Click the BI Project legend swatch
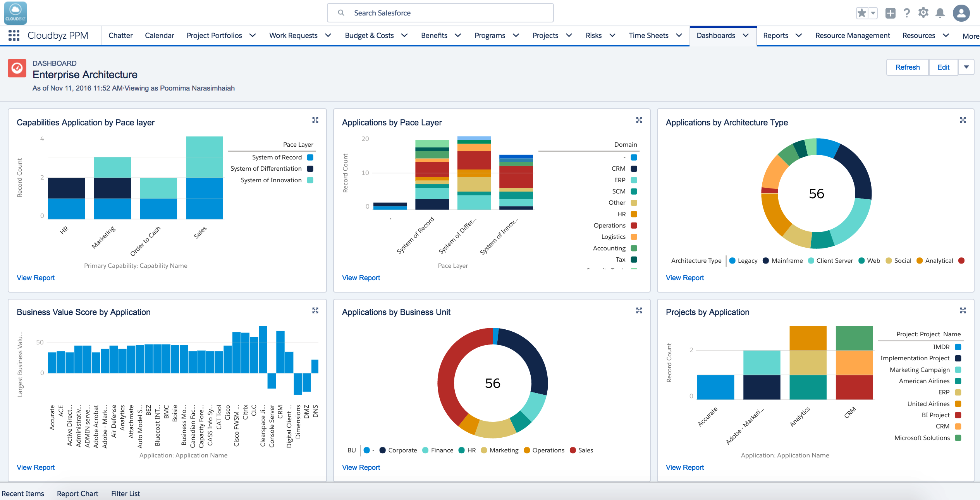 [x=958, y=415]
